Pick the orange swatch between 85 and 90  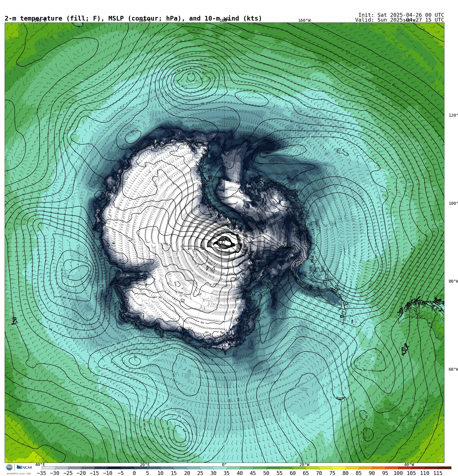click(x=365, y=468)
